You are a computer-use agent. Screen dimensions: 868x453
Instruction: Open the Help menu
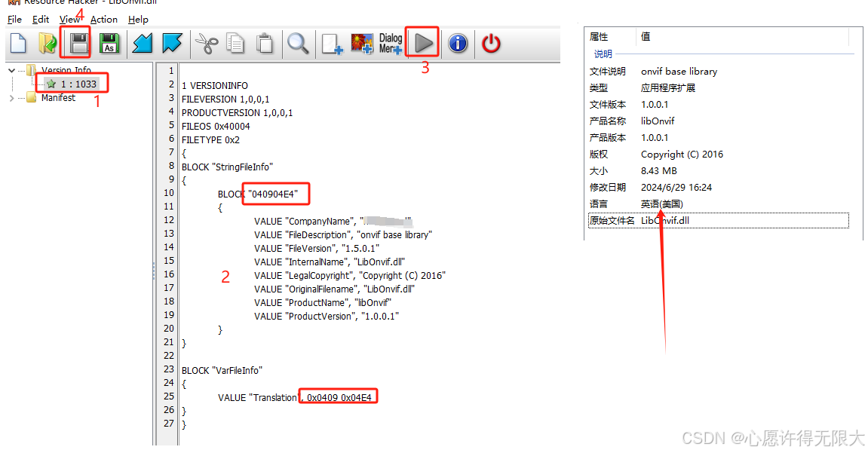138,20
